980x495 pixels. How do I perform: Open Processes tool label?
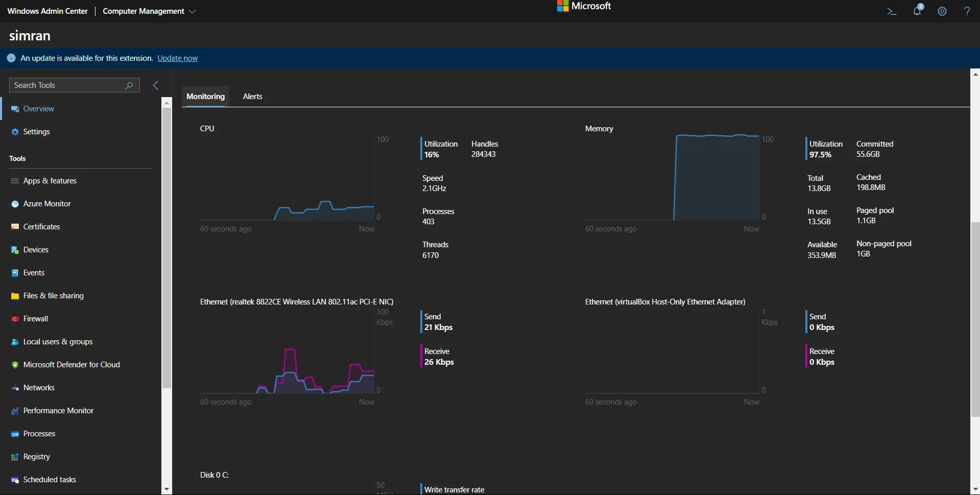point(39,434)
